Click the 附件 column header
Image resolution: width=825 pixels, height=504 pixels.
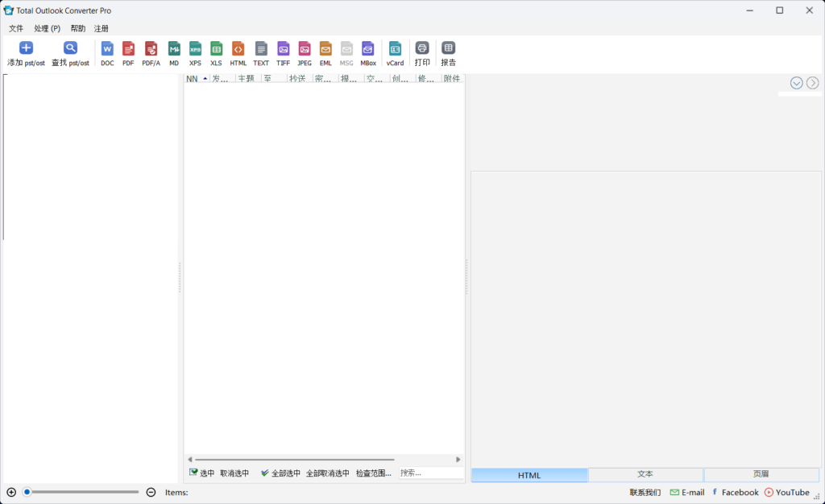tap(452, 78)
